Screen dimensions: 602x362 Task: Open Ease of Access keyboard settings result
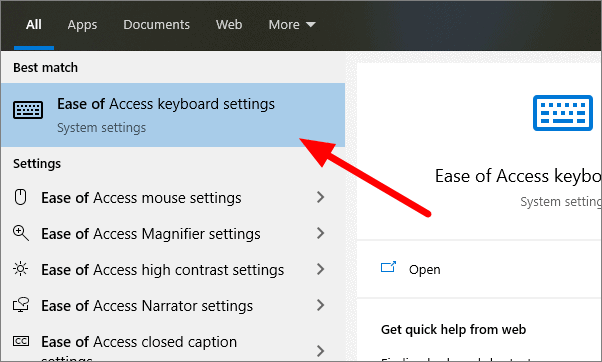point(173,115)
